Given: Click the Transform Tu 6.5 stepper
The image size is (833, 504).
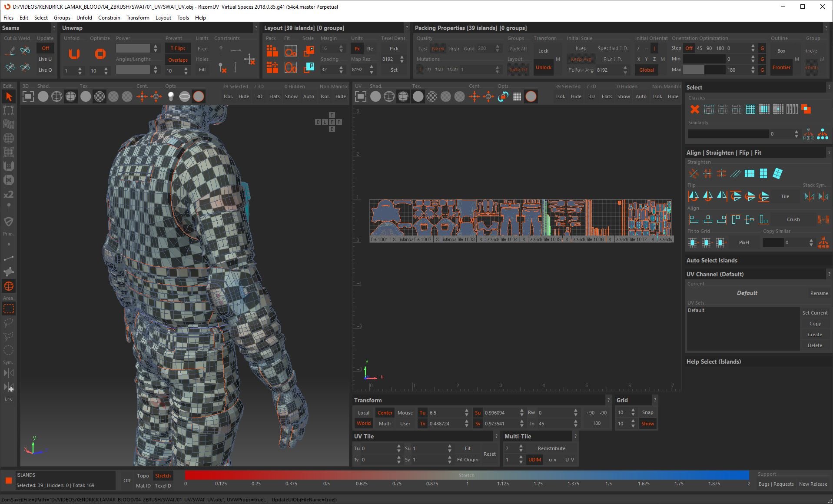Looking at the screenshot, I should [x=467, y=413].
